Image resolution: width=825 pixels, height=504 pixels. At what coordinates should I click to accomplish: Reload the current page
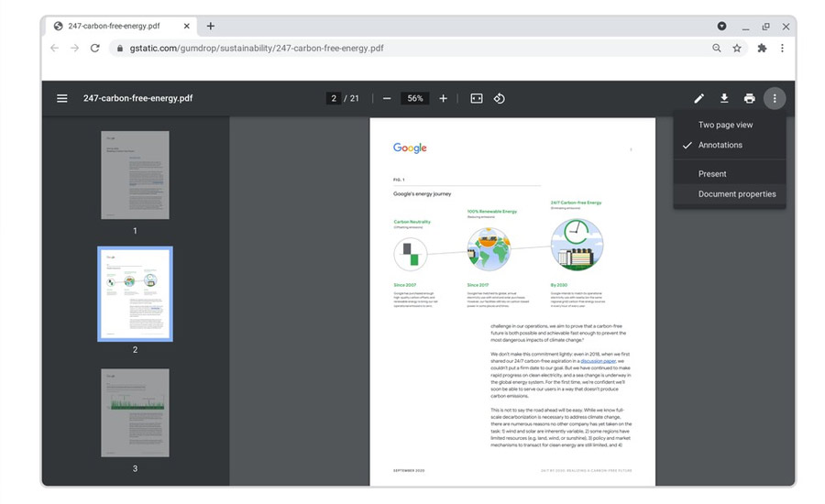[x=94, y=48]
